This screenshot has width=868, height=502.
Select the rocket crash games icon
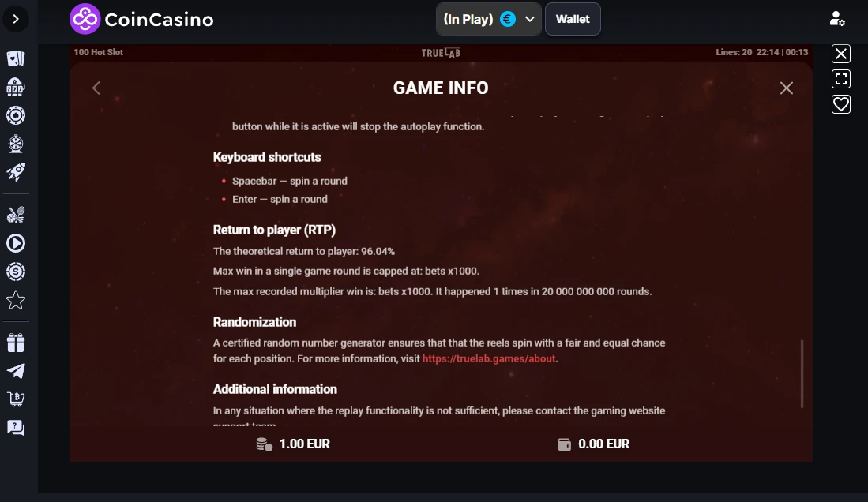pyautogui.click(x=16, y=172)
